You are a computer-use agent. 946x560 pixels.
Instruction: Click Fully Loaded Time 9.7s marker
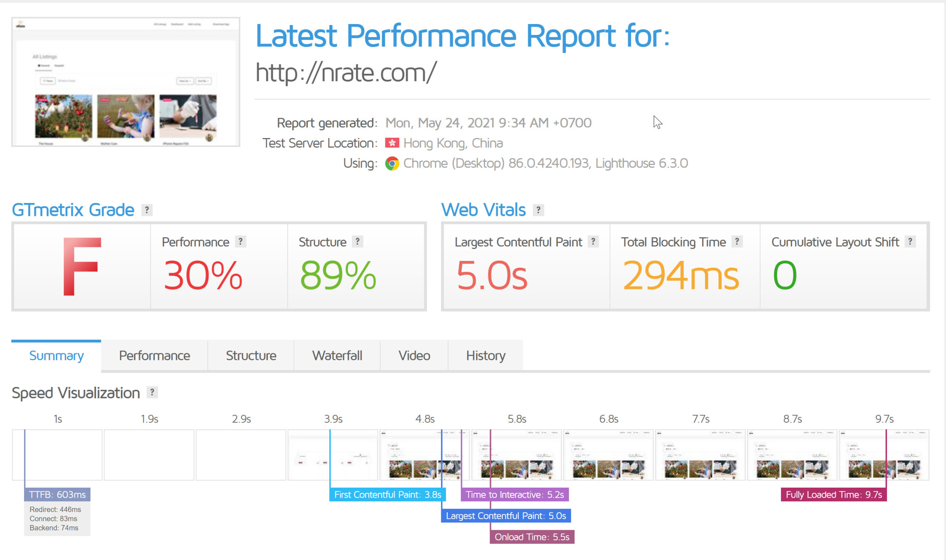point(833,494)
